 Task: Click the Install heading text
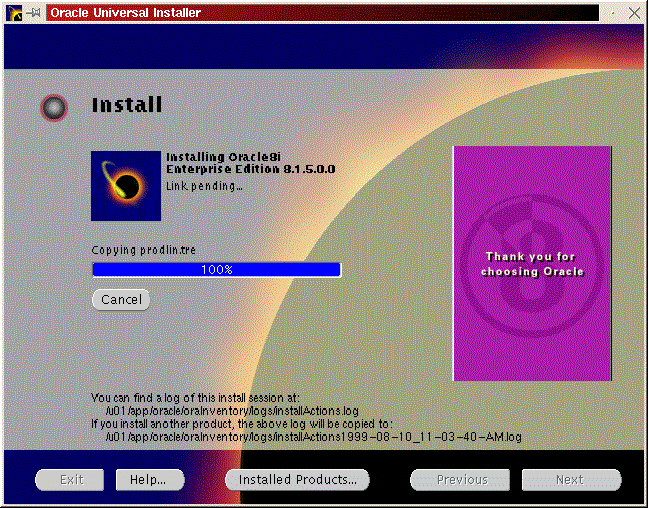[x=126, y=105]
